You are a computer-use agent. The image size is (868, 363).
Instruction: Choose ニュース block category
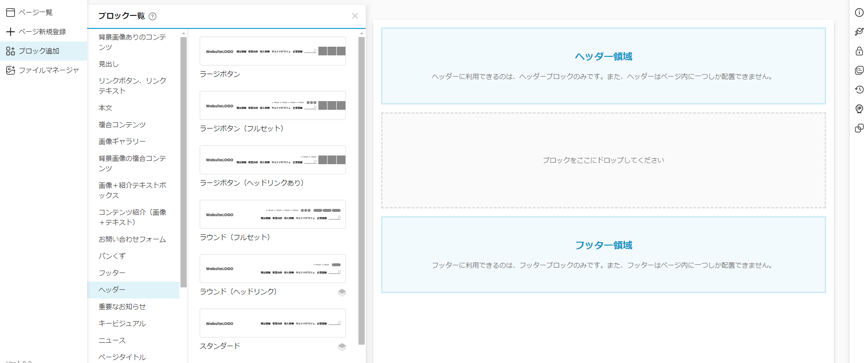133,340
